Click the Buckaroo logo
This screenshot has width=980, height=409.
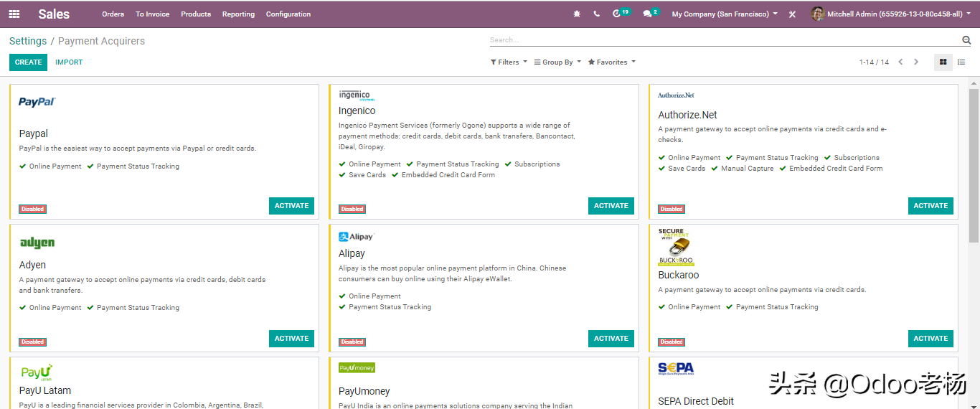click(676, 247)
